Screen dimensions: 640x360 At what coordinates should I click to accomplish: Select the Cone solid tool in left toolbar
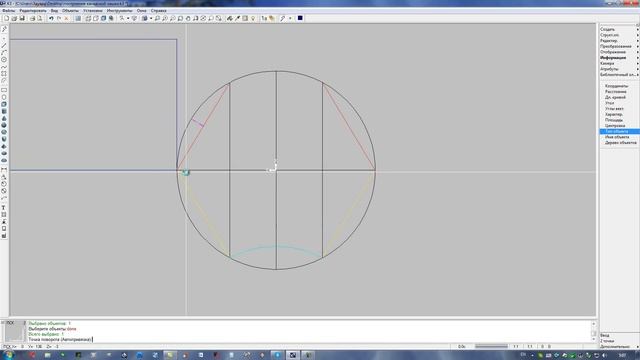tap(4, 118)
